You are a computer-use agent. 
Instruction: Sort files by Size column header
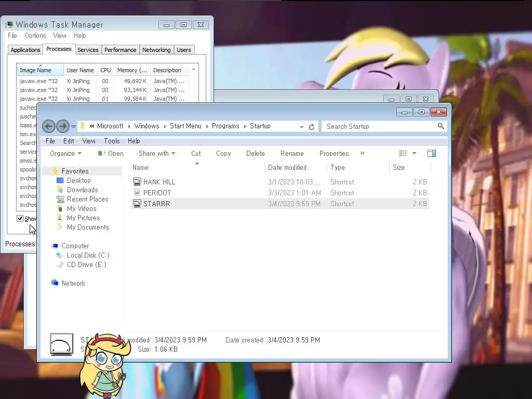398,168
